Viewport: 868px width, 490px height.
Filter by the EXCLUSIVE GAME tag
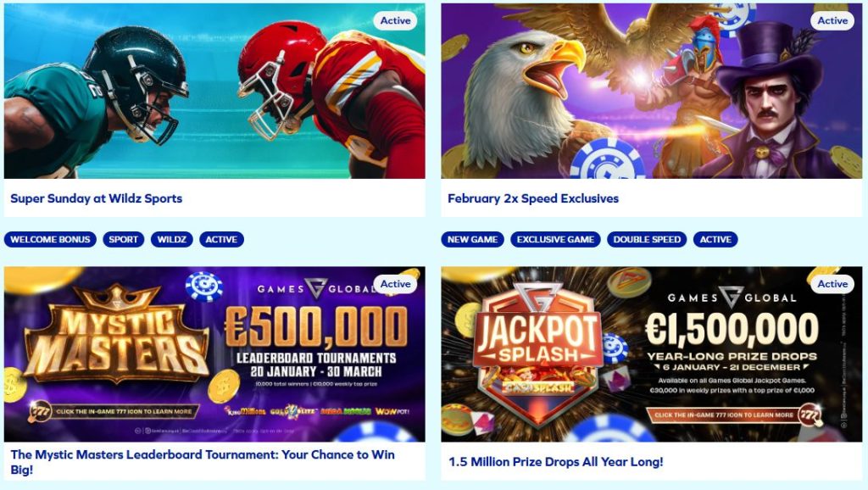(555, 239)
